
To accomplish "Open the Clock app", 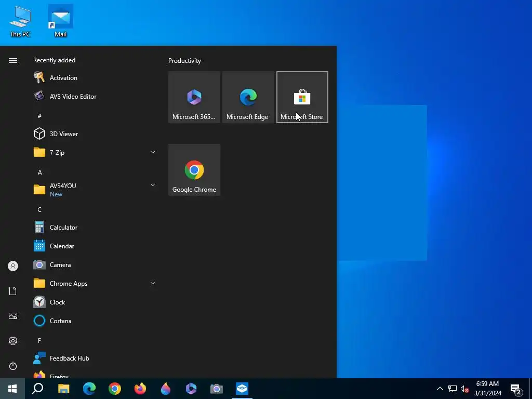I will pyautogui.click(x=96, y=302).
